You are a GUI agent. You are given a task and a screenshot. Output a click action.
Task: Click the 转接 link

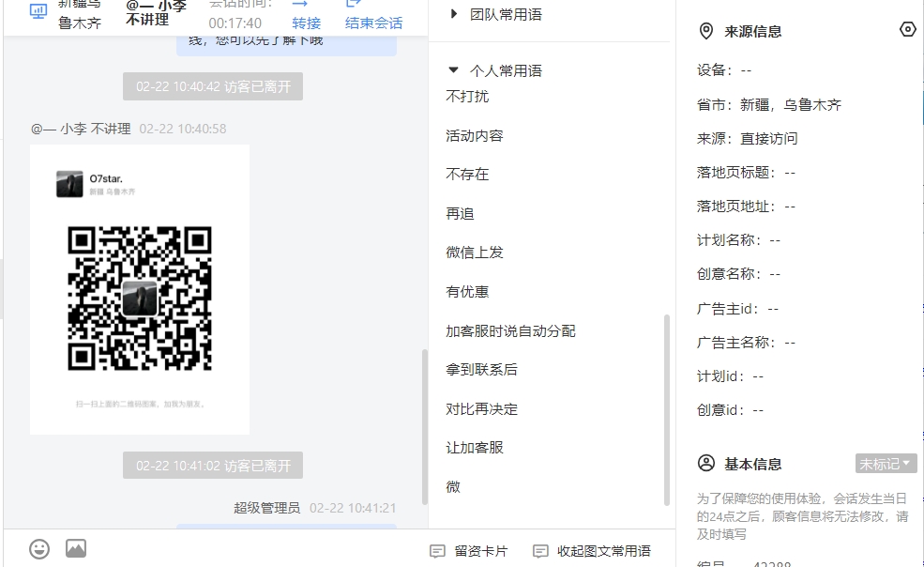coord(307,23)
